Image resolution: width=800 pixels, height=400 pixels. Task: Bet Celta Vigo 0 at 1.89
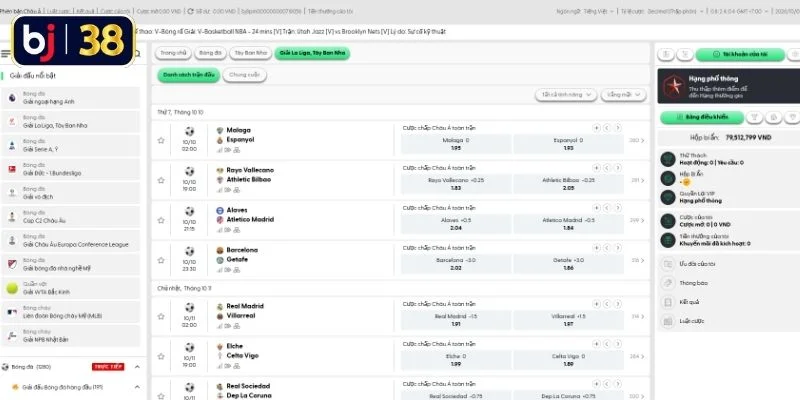(x=568, y=360)
